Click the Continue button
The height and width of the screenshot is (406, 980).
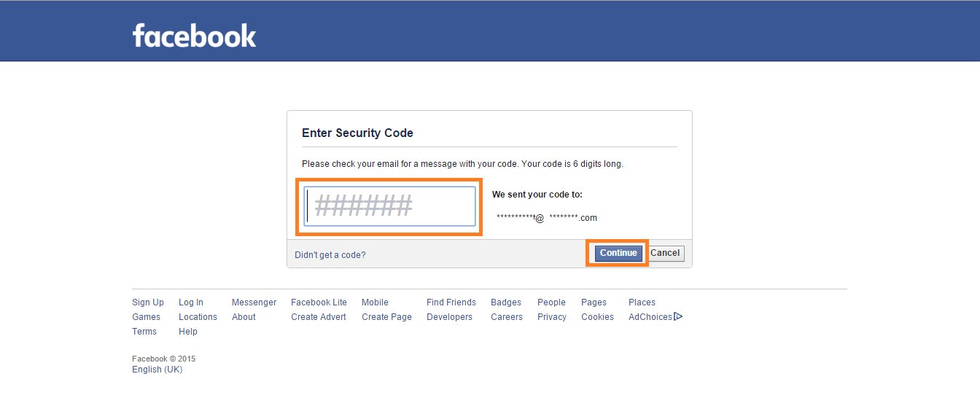[618, 253]
